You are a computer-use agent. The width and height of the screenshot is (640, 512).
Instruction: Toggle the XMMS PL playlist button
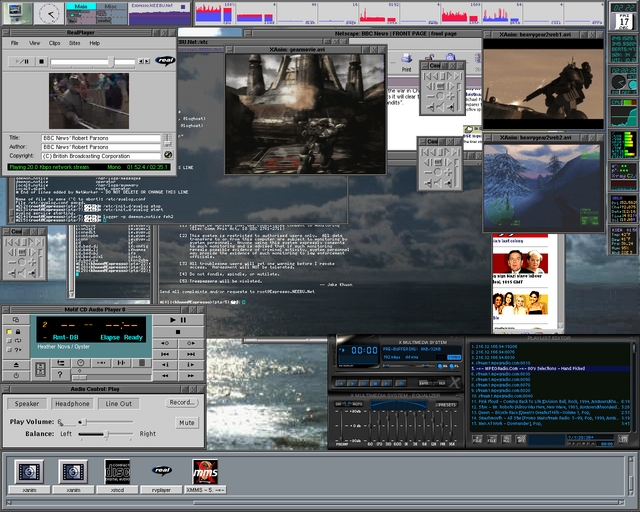[453, 366]
